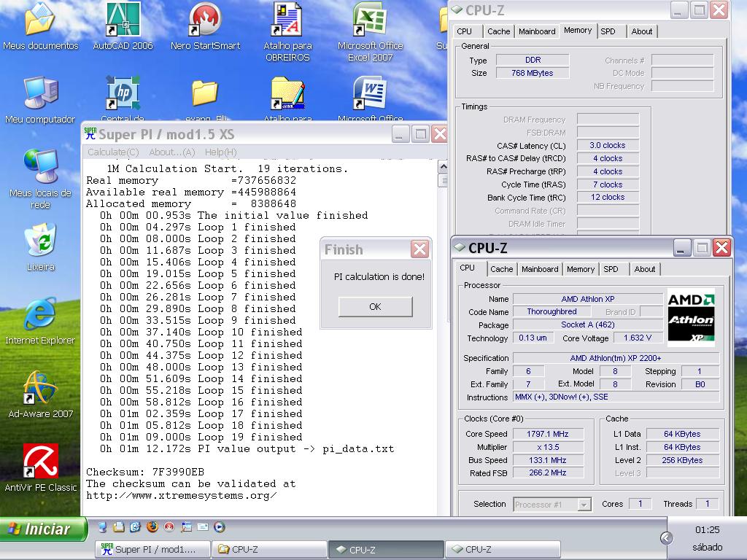This screenshot has height=560, width=747.
Task: Select the CPU tab in lower CPU-Z window
Action: click(468, 268)
